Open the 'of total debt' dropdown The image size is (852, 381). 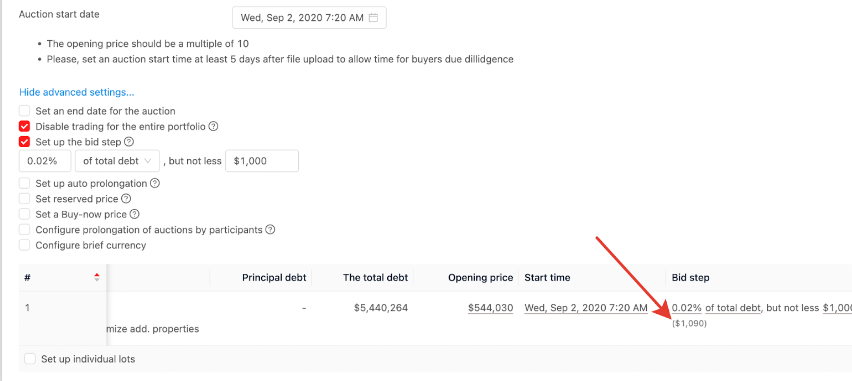pos(118,161)
